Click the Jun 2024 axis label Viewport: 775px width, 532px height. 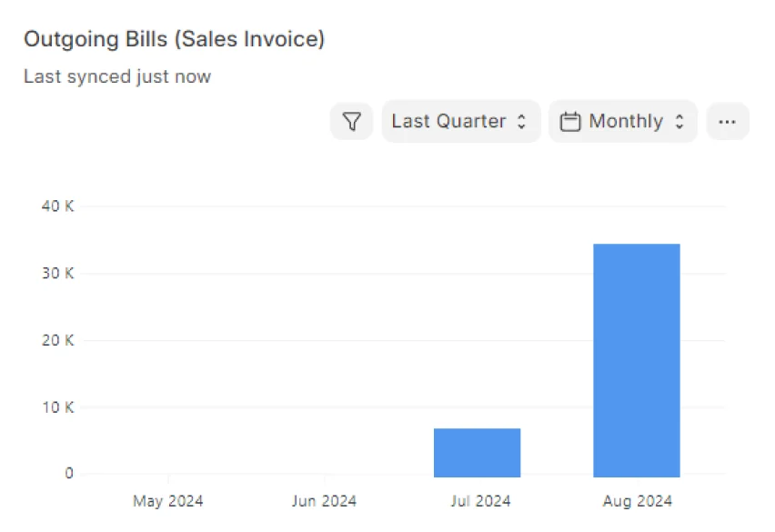click(x=324, y=501)
